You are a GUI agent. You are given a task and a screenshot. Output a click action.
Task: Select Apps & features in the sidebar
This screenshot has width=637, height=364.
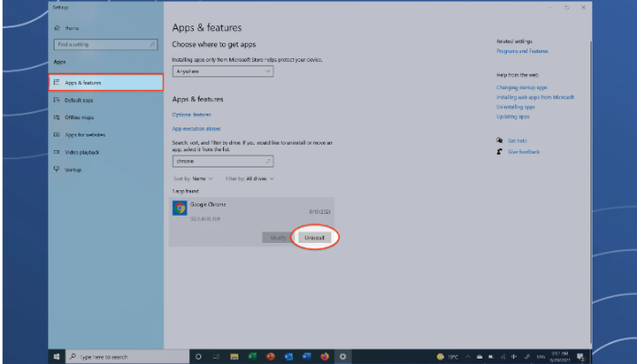click(x=106, y=82)
